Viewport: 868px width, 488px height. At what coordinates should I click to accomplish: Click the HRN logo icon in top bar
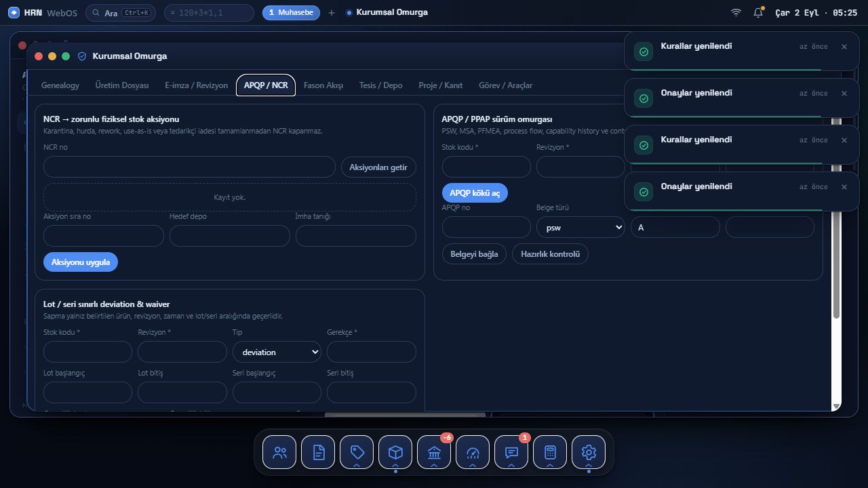(x=14, y=13)
